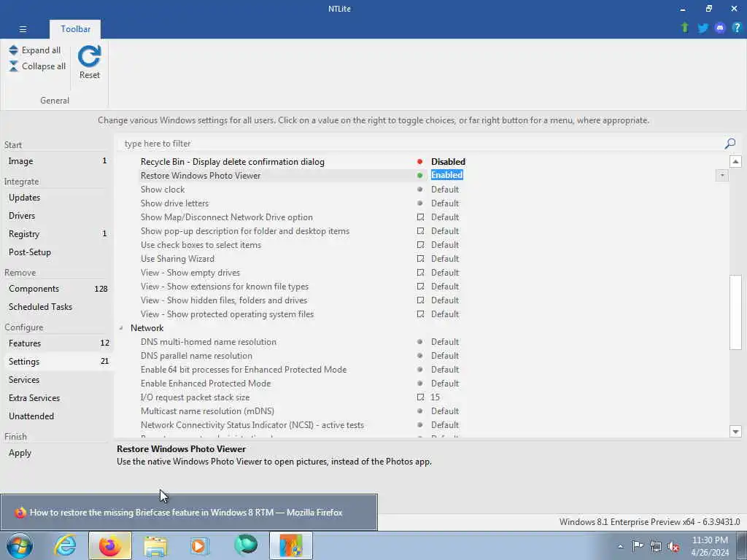Toggle the Enable Enhanced Protected Mode dot
This screenshot has width=747, height=560.
point(419,383)
